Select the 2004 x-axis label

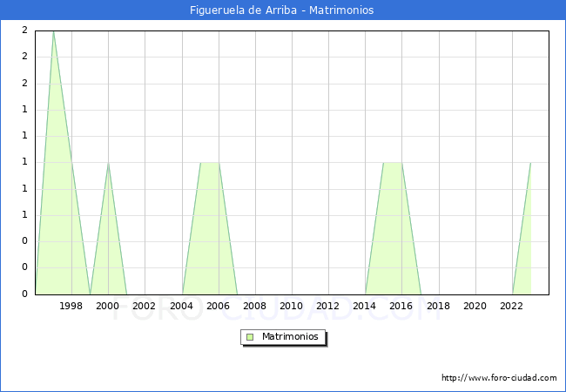pos(181,306)
